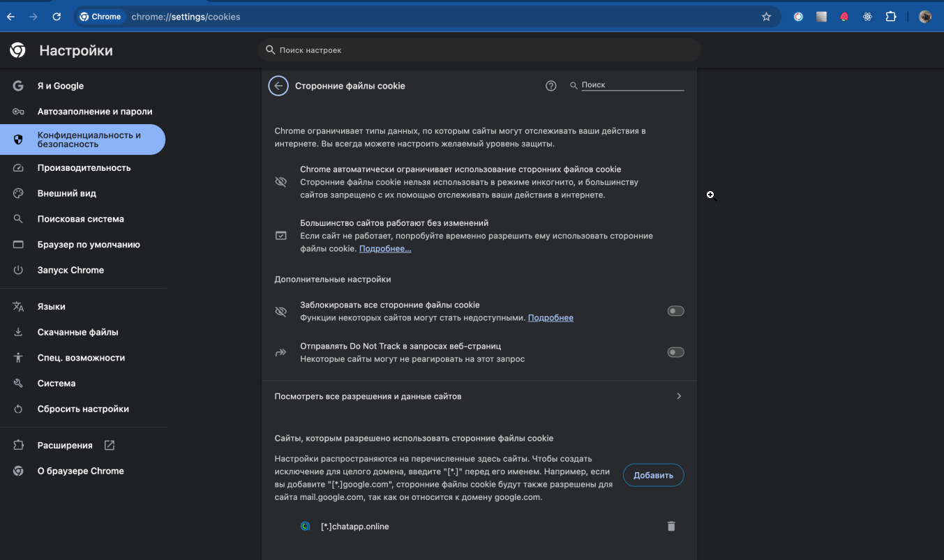The image size is (944, 560).
Task: Select Я и Google in sidebar
Action: [60, 86]
